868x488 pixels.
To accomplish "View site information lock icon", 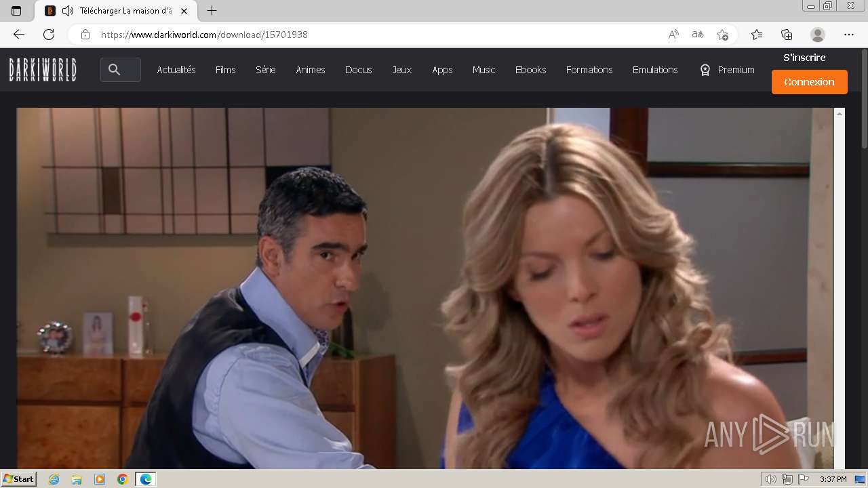I will coord(85,35).
